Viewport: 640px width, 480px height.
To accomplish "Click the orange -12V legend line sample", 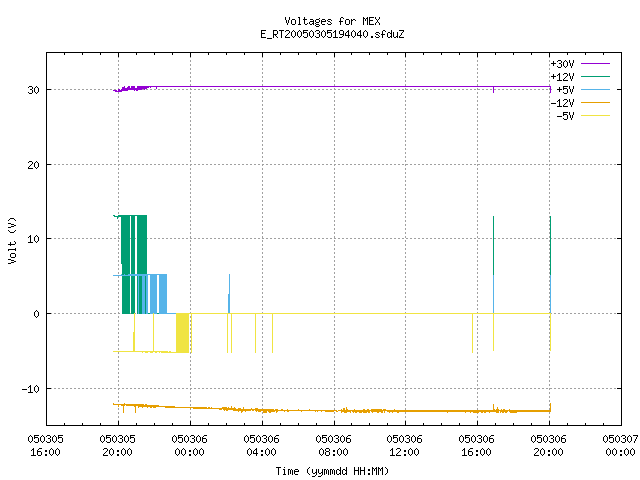I will pos(595,102).
